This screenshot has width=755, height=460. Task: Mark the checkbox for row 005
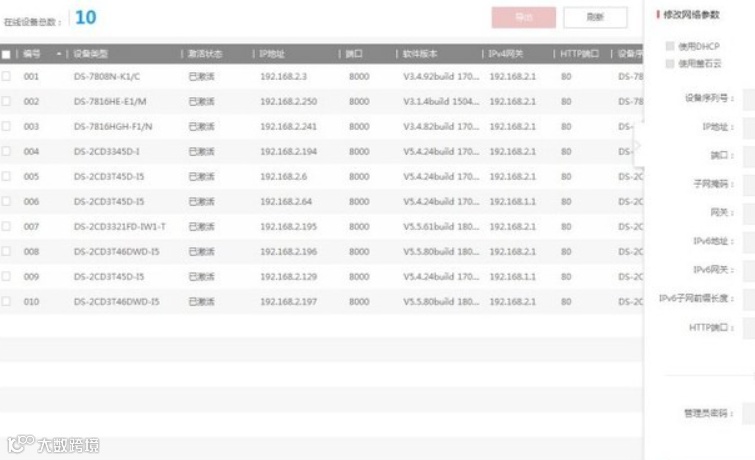(6, 176)
